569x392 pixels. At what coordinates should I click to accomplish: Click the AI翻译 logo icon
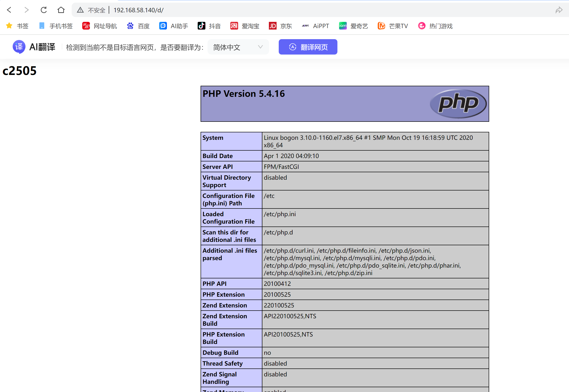coord(19,47)
